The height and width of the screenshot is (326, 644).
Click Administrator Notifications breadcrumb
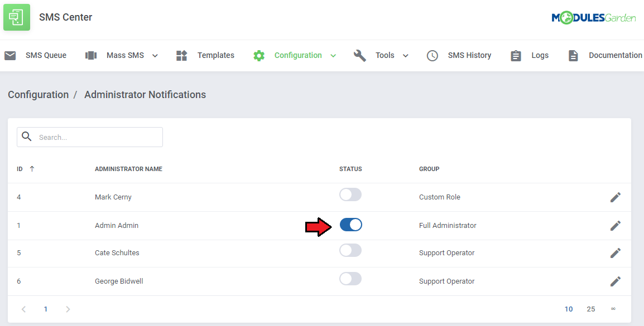[x=145, y=95]
